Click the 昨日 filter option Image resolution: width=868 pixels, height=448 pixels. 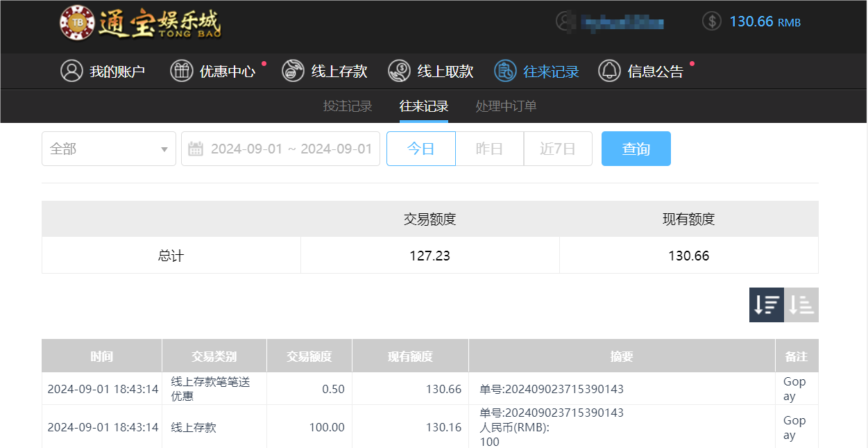tap(489, 148)
